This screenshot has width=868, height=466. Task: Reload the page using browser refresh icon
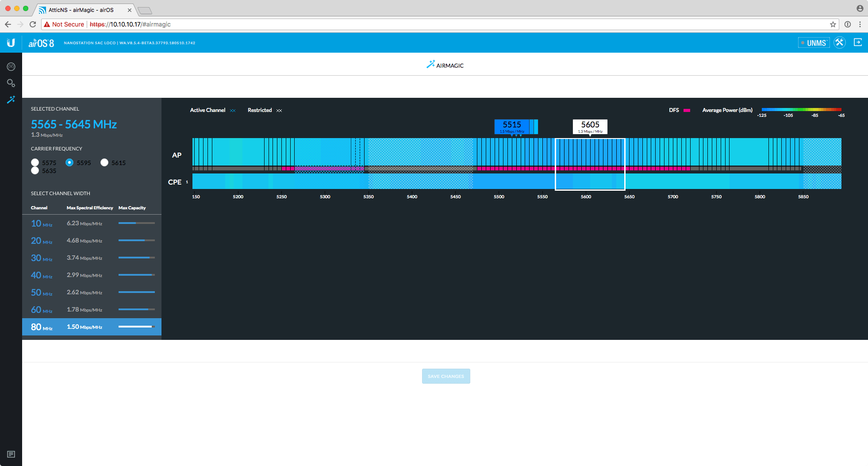coord(33,24)
